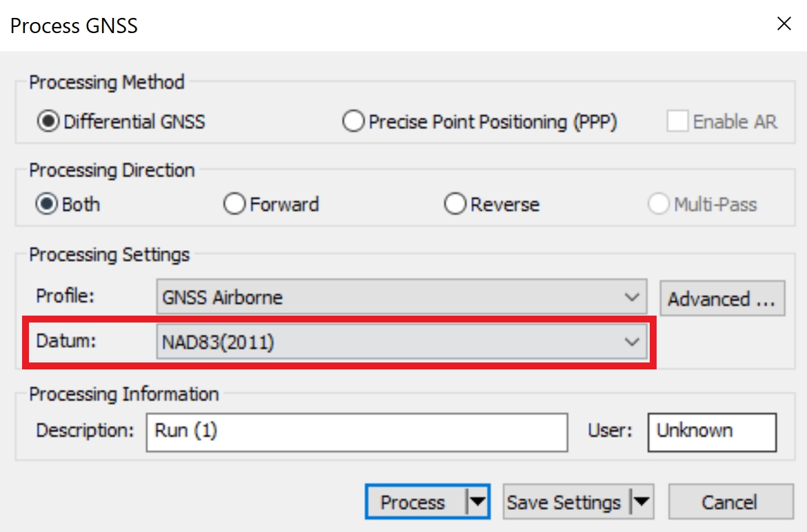Screen dimensions: 807x532
Task: Click the Advanced ... button
Action: [722, 298]
